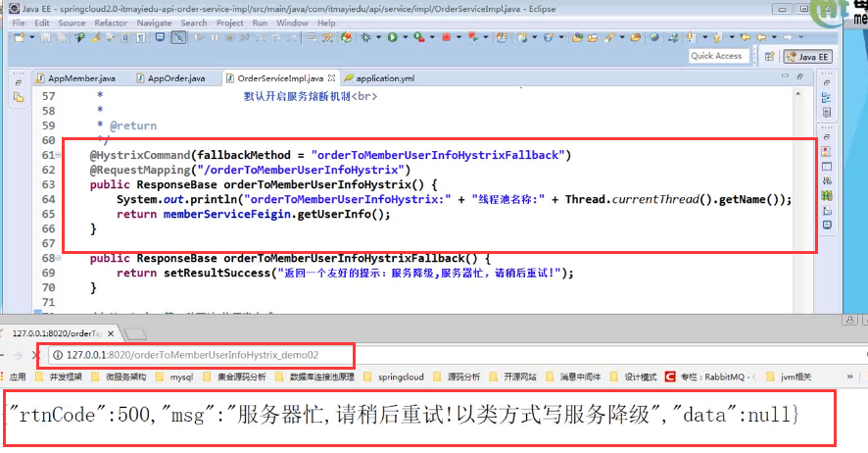This screenshot has height=453, width=868.
Task: Click the editor scrollbar up arrow
Action: coord(798,94)
